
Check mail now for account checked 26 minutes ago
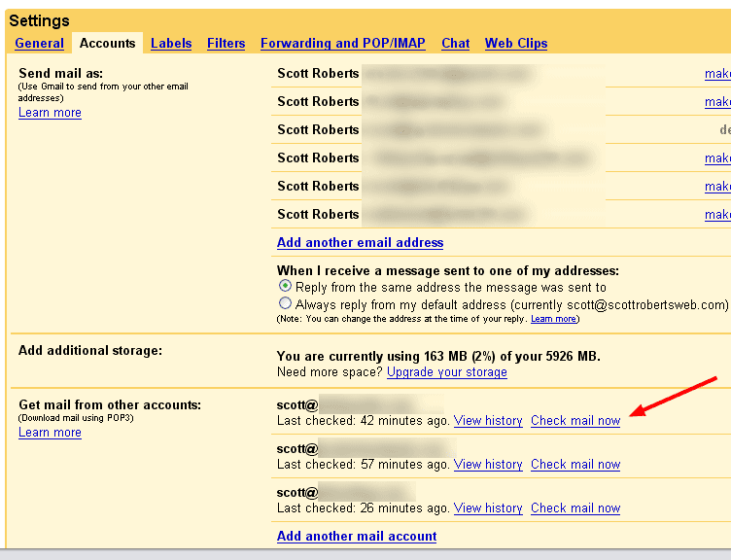[x=575, y=508]
